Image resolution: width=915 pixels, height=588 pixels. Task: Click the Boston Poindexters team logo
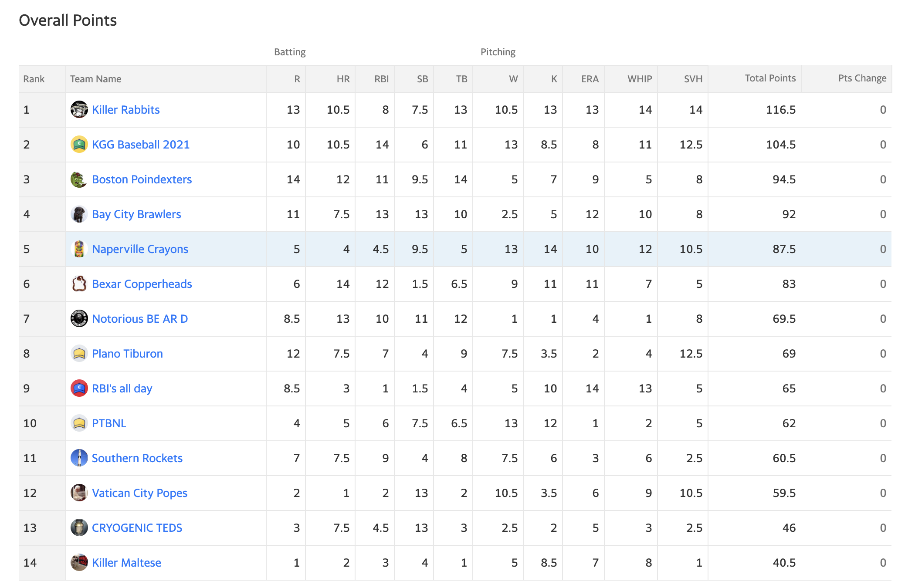tap(79, 179)
